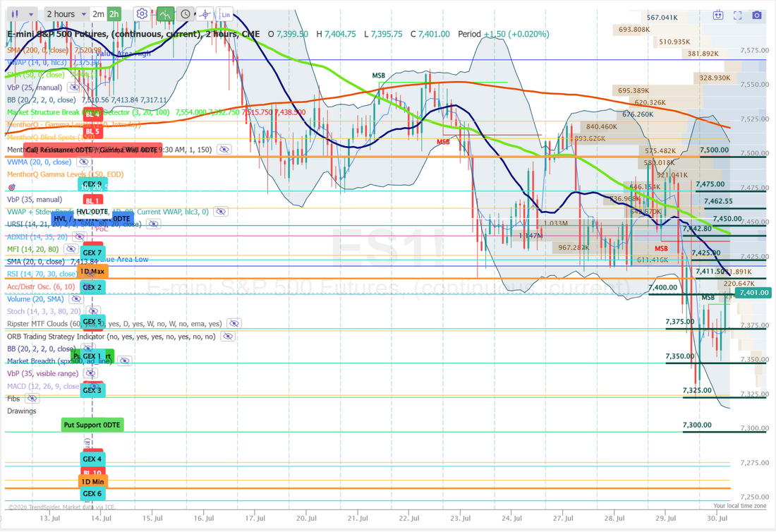Click the clock icon in the toolbar
The width and height of the screenshot is (776, 532).
pos(185,14)
